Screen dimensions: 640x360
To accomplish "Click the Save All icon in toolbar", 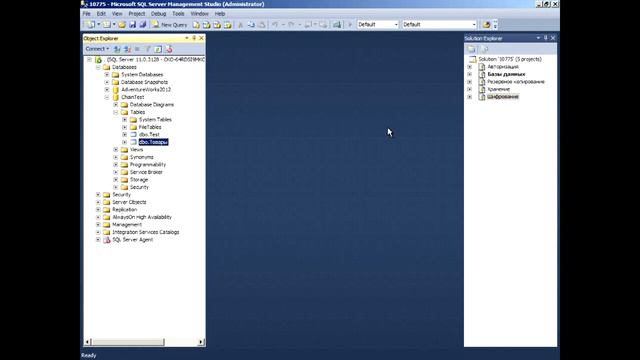I will tap(142, 25).
